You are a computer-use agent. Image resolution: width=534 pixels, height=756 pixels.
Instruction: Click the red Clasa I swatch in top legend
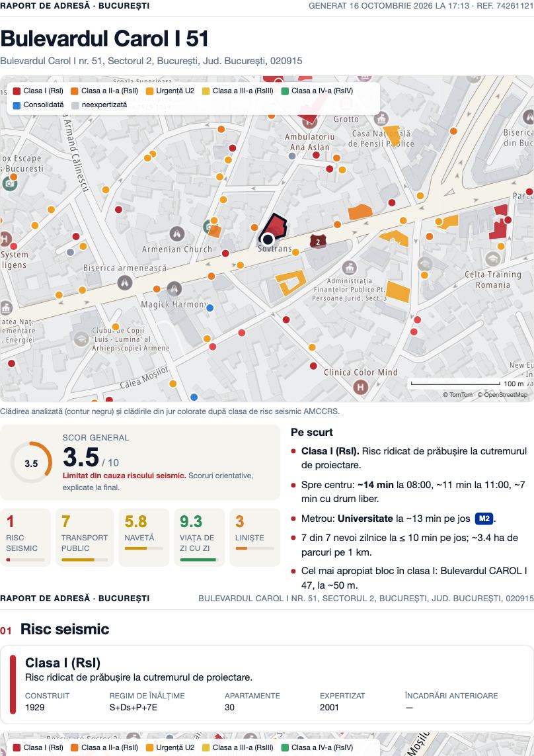[17, 91]
